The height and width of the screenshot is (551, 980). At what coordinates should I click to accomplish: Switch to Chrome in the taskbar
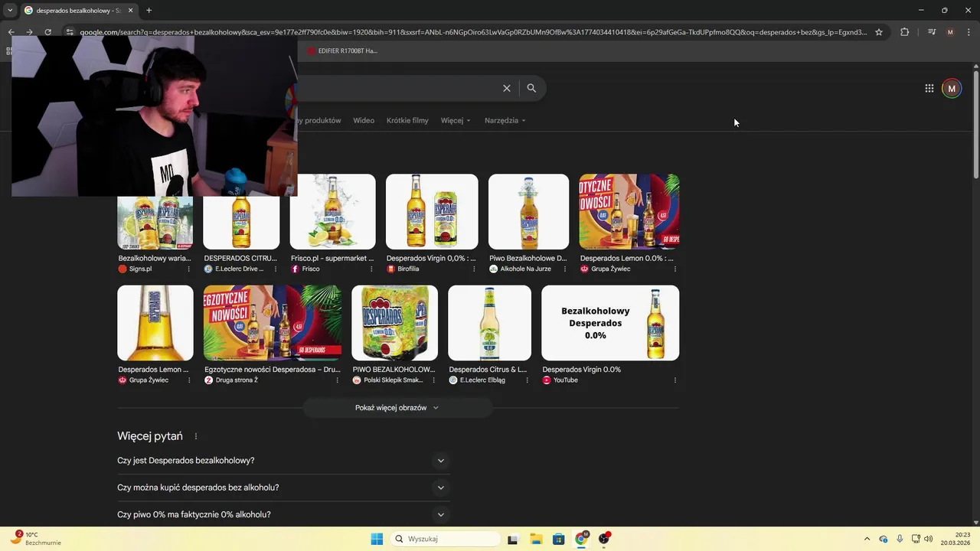pos(581,539)
